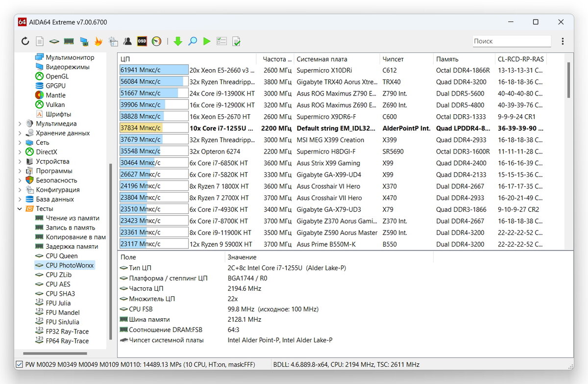Click the network computer toolbar icon
The image size is (588, 384).
tap(84, 42)
